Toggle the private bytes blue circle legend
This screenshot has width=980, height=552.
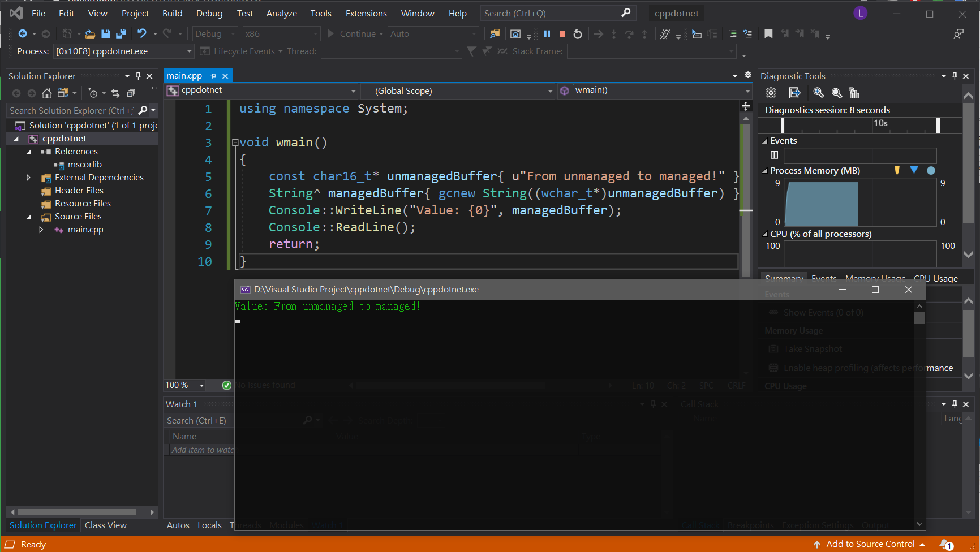(x=931, y=170)
